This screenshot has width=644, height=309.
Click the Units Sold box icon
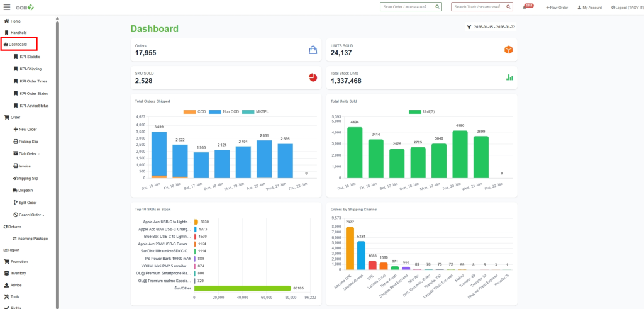pyautogui.click(x=509, y=50)
